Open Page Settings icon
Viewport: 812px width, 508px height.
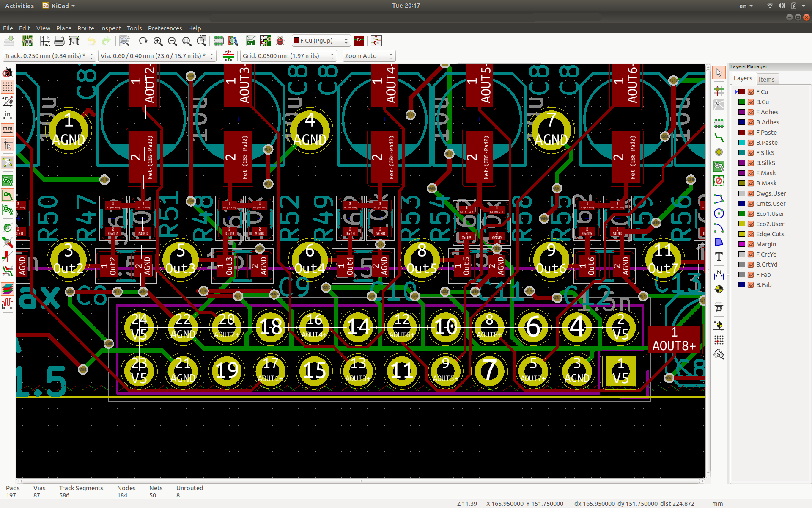point(45,41)
